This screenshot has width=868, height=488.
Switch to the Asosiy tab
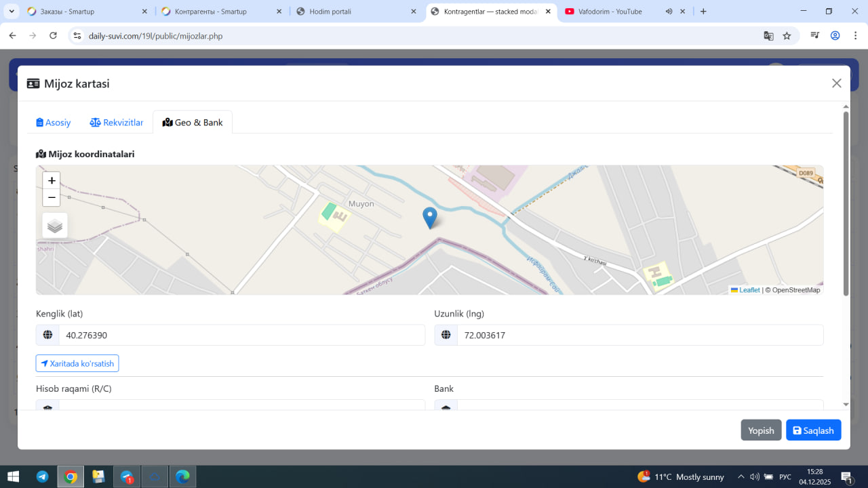coord(54,123)
